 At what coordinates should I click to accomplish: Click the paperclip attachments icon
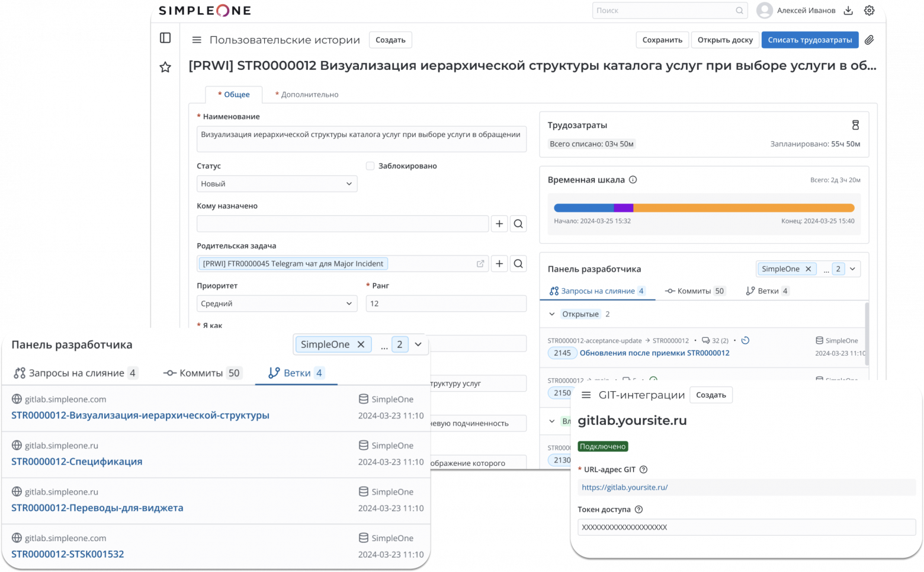pyautogui.click(x=869, y=40)
